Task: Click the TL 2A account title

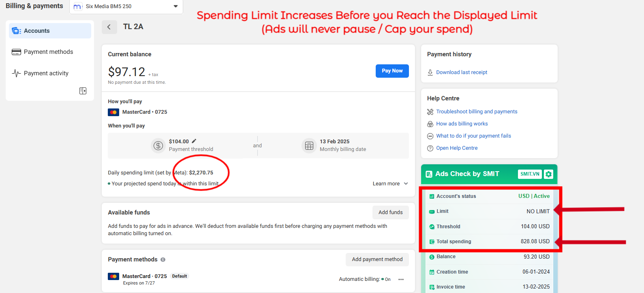Action: (133, 27)
